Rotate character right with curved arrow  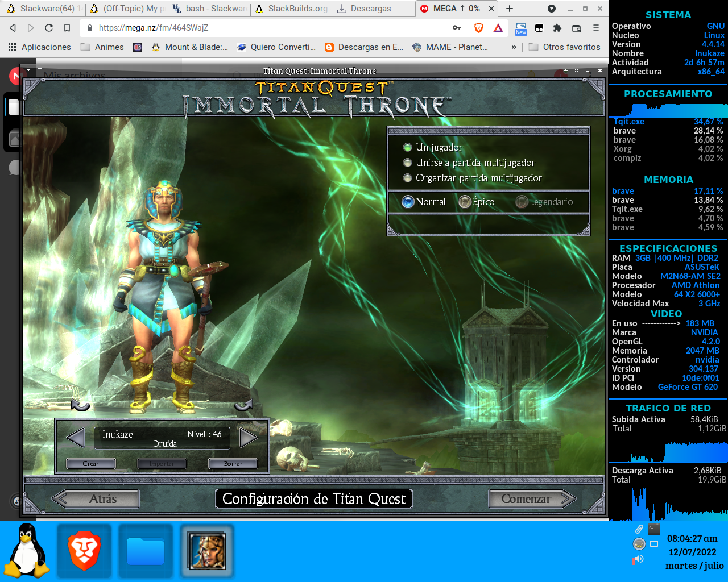pyautogui.click(x=243, y=405)
